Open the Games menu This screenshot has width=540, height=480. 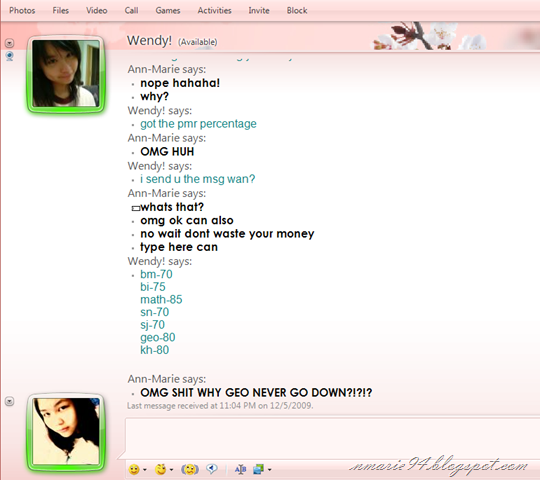point(168,10)
